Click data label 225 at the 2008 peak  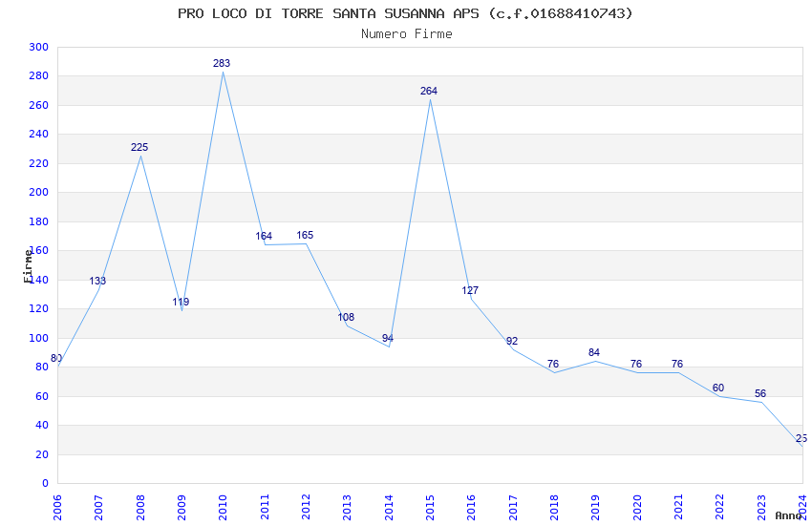click(x=139, y=147)
